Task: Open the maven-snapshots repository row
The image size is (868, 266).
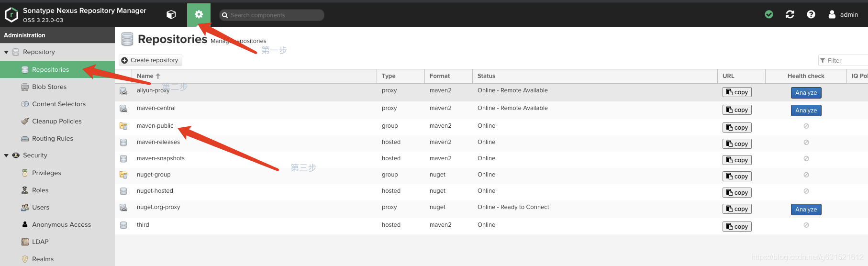Action: tap(491, 160)
